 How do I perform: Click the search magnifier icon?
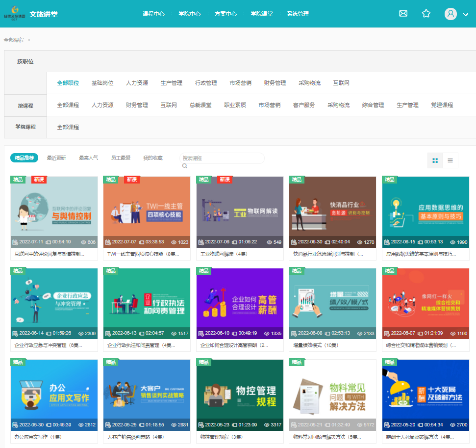pos(185,166)
